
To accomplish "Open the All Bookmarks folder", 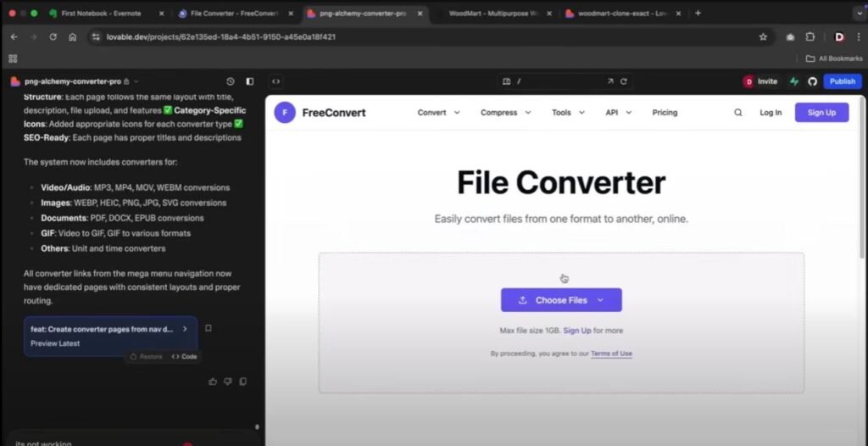I will pyautogui.click(x=834, y=59).
